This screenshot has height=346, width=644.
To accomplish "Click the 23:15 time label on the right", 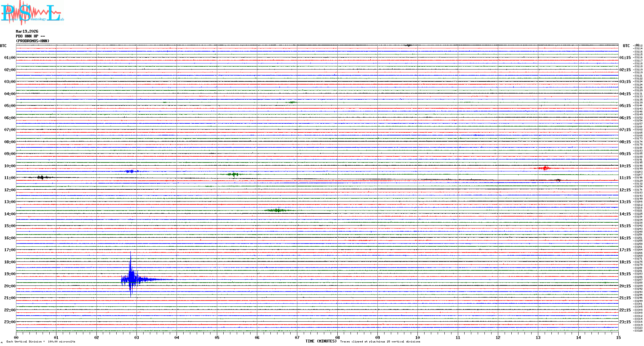I will coord(625,322).
